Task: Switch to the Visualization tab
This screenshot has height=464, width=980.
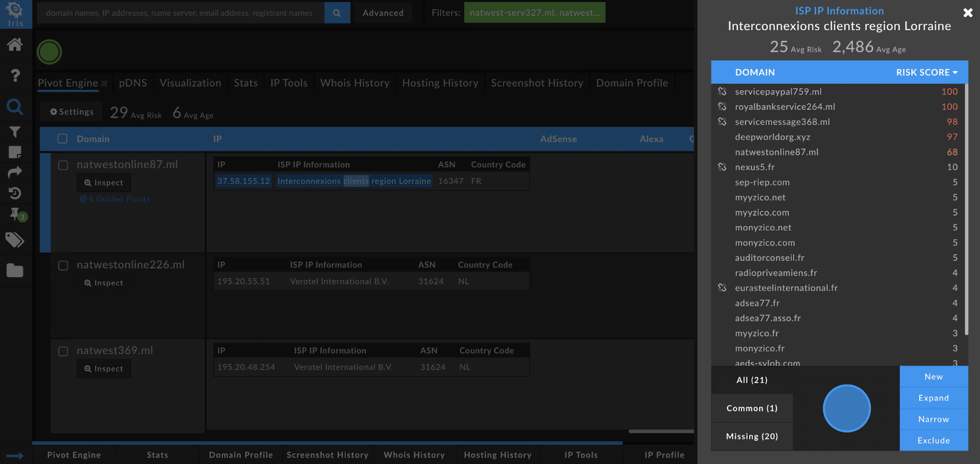Action: point(190,83)
